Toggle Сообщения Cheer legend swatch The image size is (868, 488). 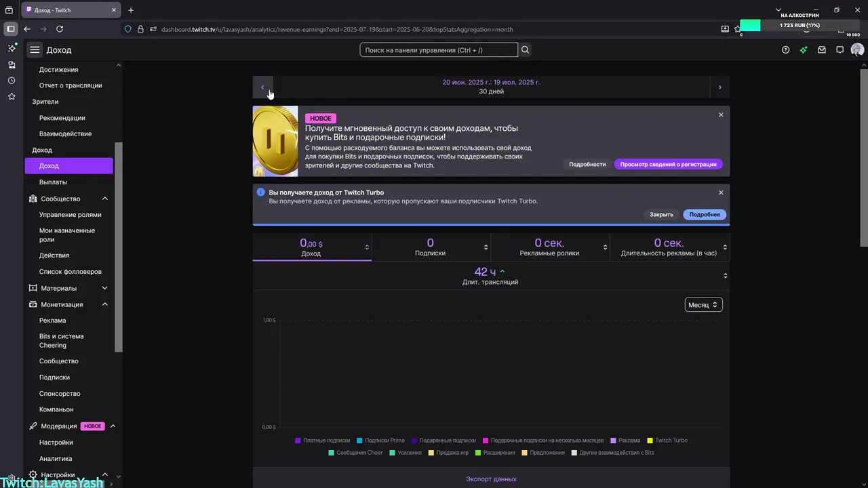pyautogui.click(x=331, y=453)
